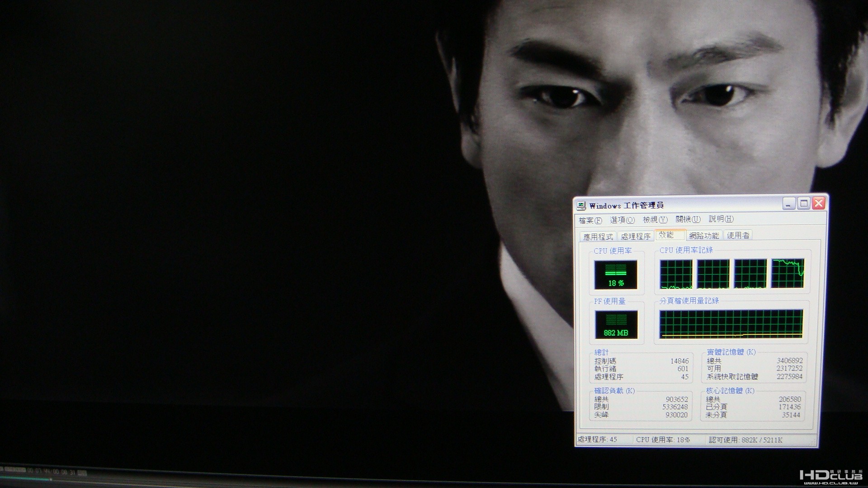Image resolution: width=868 pixels, height=488 pixels.
Task: Click the fourth CPU core history graph
Action: click(x=788, y=273)
